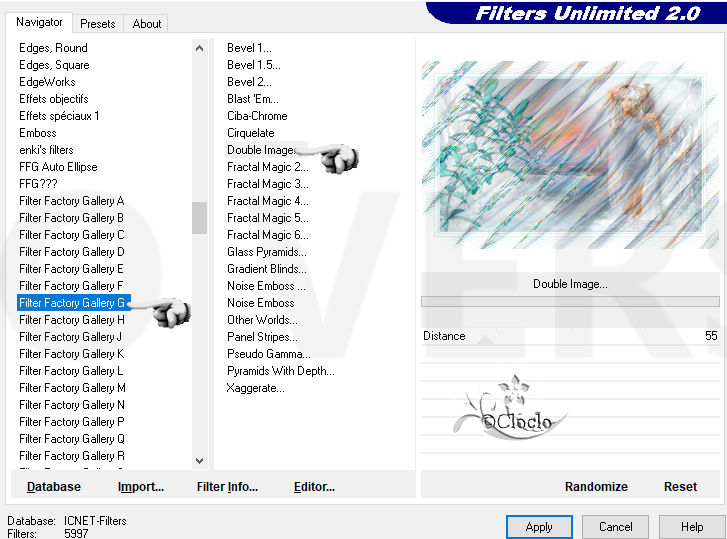Select Filter Factory Gallery K

[71, 354]
